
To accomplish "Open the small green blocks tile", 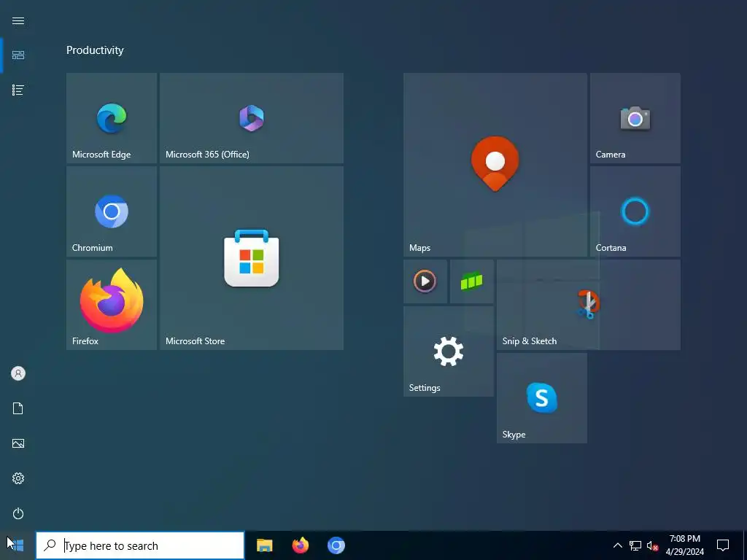I will click(x=472, y=281).
